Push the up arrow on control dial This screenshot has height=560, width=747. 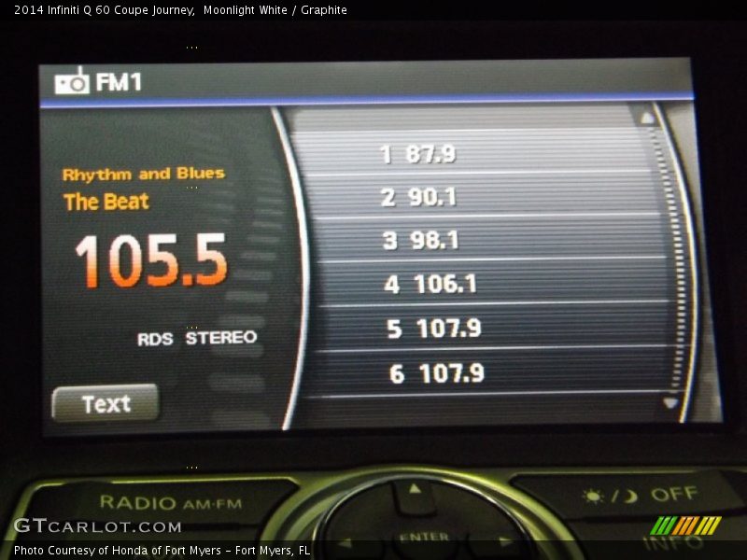[415, 488]
